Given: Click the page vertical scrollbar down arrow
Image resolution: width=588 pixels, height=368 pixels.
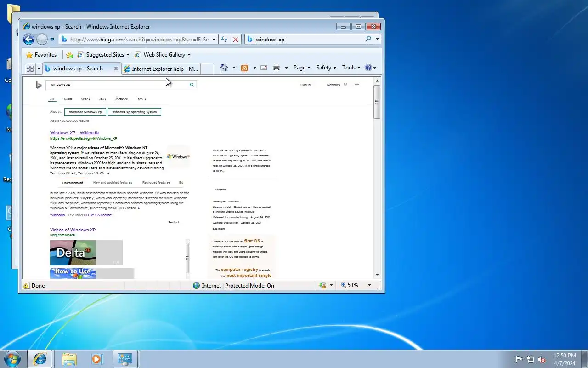Looking at the screenshot, I should pyautogui.click(x=377, y=275).
